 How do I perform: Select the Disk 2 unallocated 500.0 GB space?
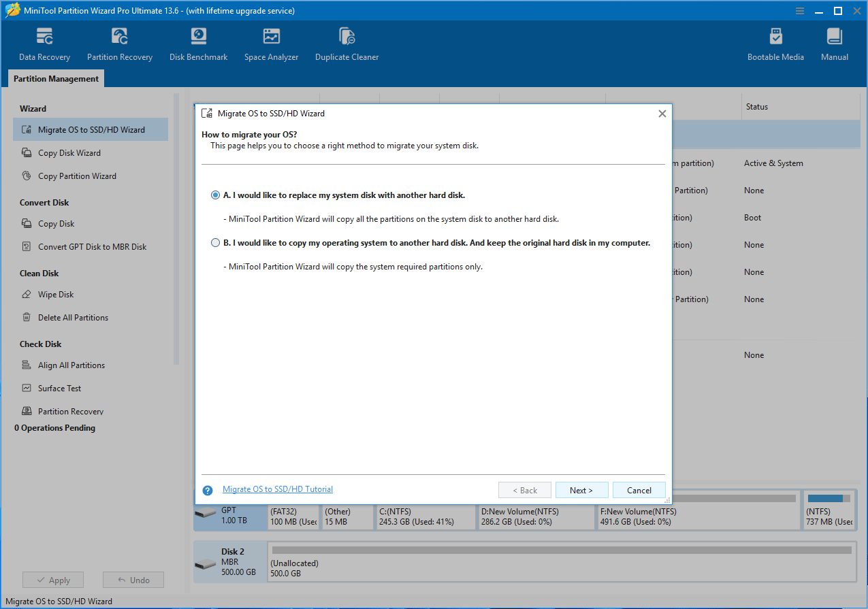(x=562, y=562)
